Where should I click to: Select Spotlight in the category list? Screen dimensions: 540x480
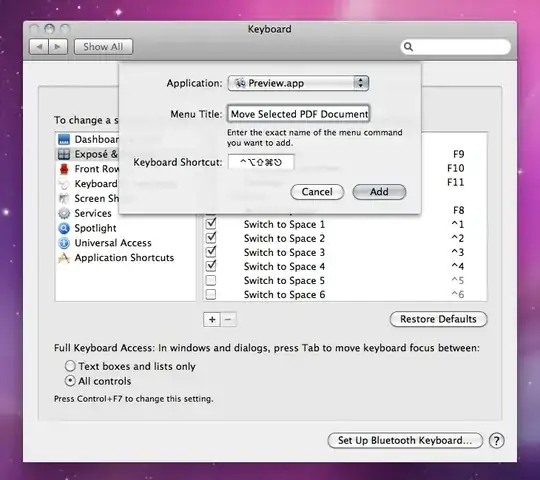95,228
